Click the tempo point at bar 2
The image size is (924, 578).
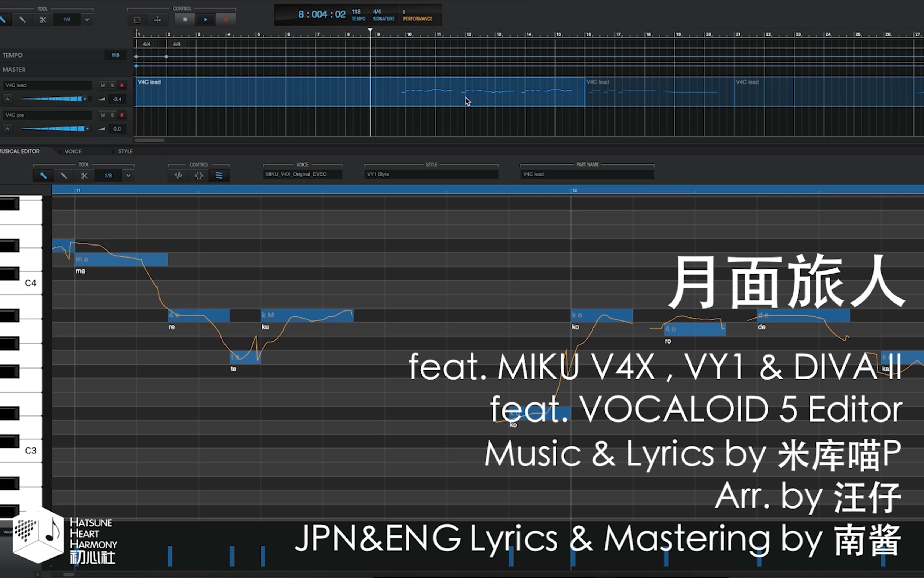click(x=166, y=56)
